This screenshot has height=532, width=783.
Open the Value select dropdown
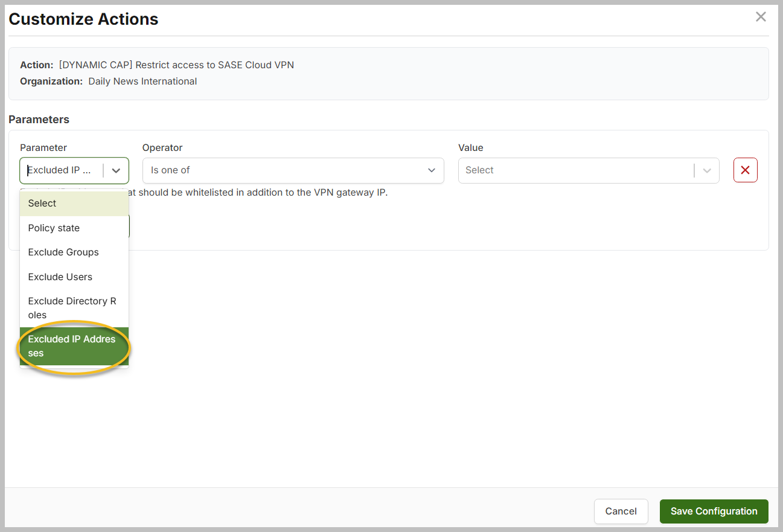[576, 171]
